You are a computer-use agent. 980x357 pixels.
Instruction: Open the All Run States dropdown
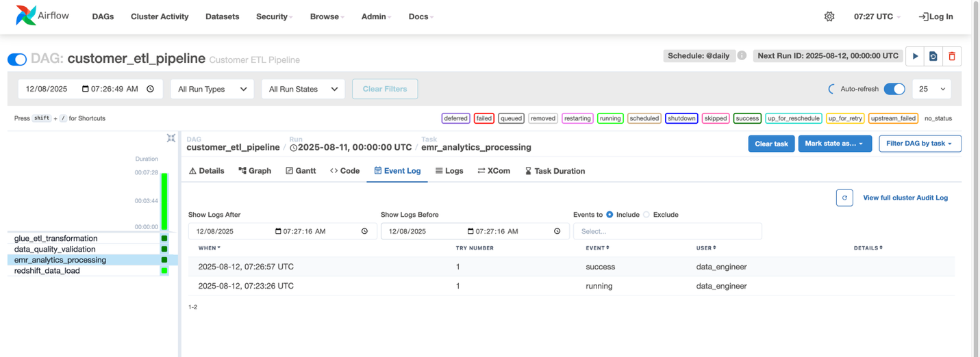(x=303, y=89)
